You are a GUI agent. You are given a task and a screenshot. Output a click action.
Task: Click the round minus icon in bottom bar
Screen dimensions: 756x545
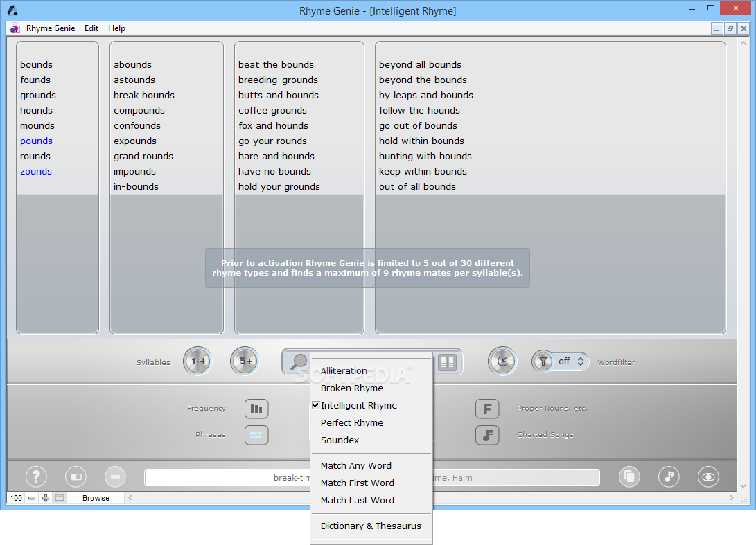(115, 477)
